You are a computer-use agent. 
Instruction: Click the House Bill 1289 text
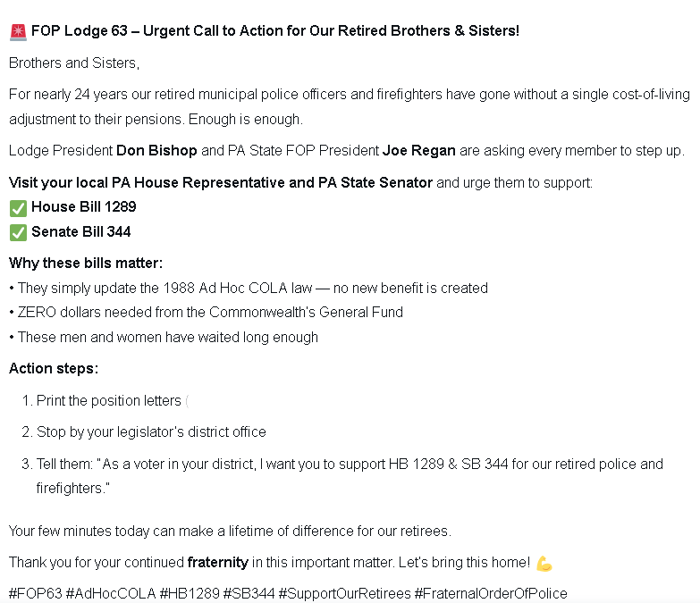[83, 207]
